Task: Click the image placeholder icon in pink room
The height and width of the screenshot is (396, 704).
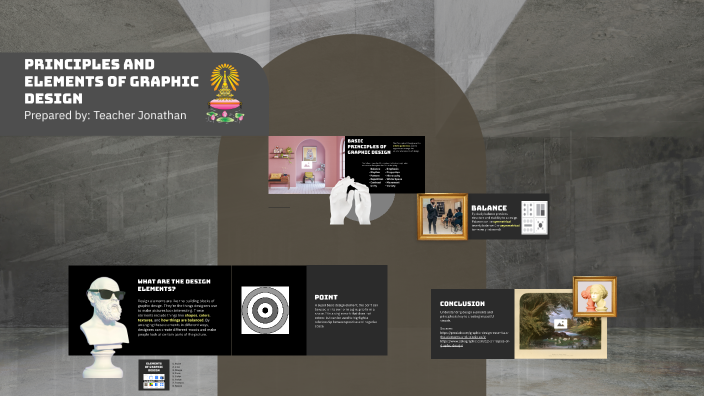Action: point(307,165)
